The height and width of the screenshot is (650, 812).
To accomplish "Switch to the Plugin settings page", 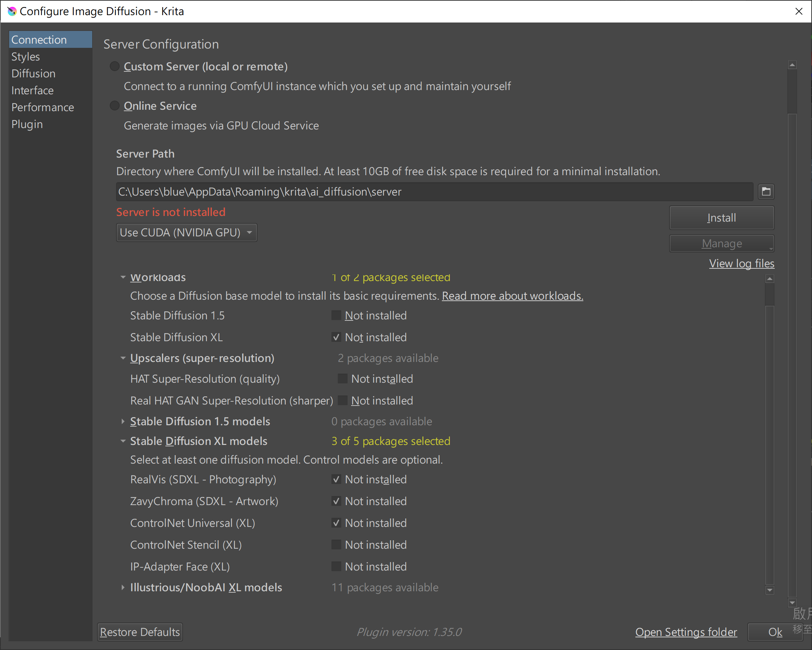I will pyautogui.click(x=50, y=124).
